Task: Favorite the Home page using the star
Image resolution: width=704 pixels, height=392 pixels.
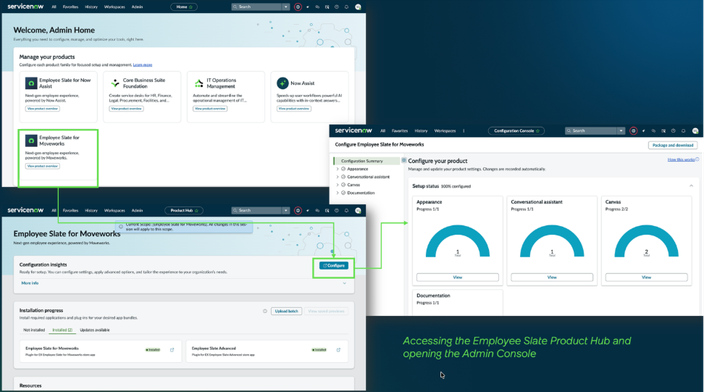Action: [191, 7]
